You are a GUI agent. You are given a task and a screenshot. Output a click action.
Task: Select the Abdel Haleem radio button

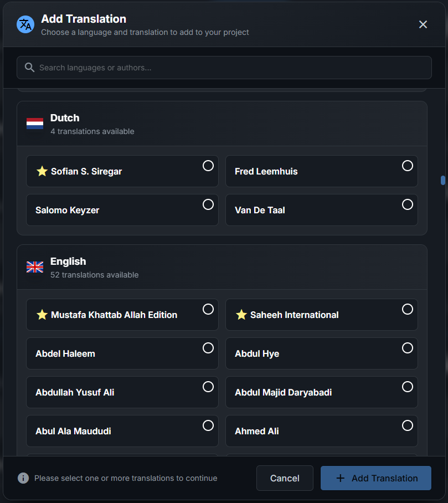click(208, 348)
